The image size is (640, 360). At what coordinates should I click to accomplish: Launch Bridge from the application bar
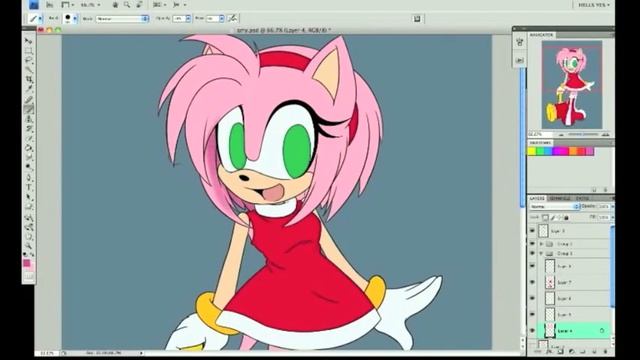tap(49, 5)
